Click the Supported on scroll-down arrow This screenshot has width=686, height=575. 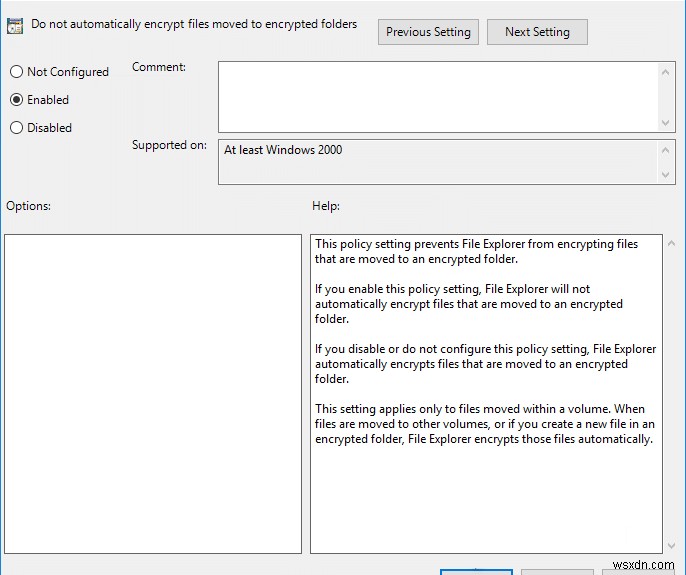tap(667, 174)
